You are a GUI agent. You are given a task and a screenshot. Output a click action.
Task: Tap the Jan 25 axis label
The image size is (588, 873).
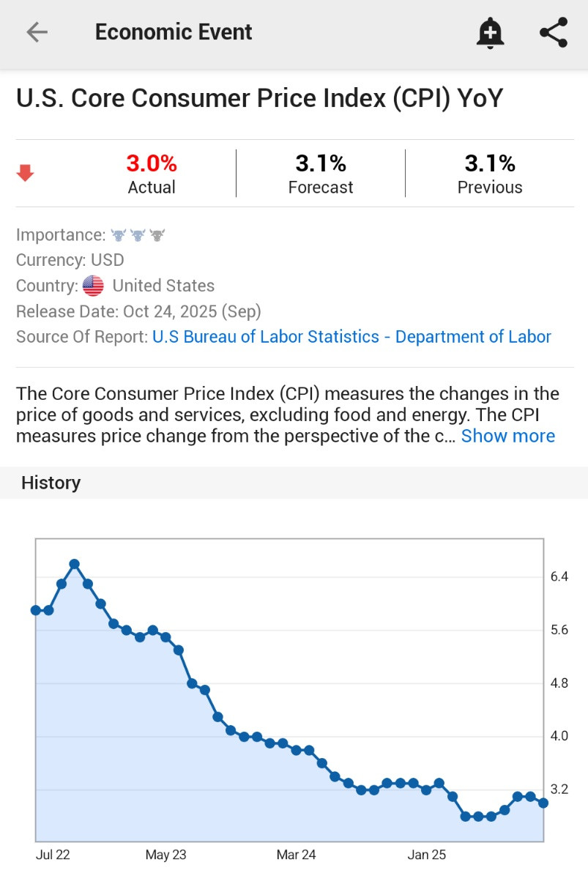tap(426, 855)
